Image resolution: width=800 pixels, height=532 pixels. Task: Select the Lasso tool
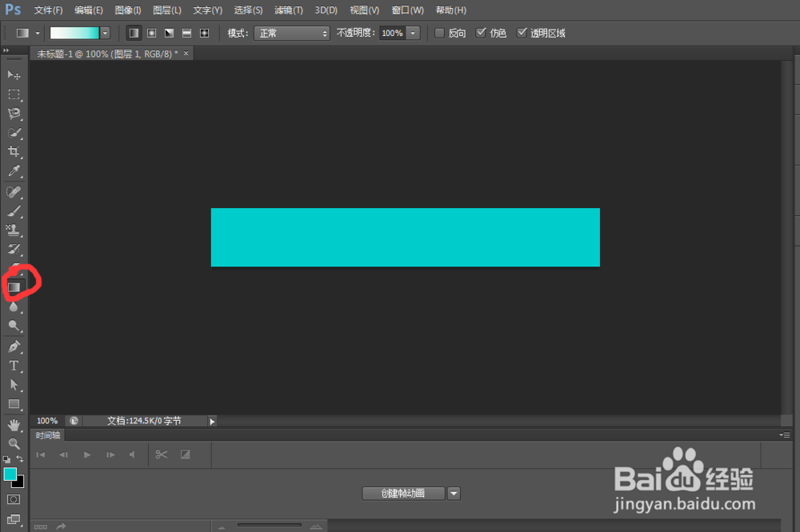(14, 114)
